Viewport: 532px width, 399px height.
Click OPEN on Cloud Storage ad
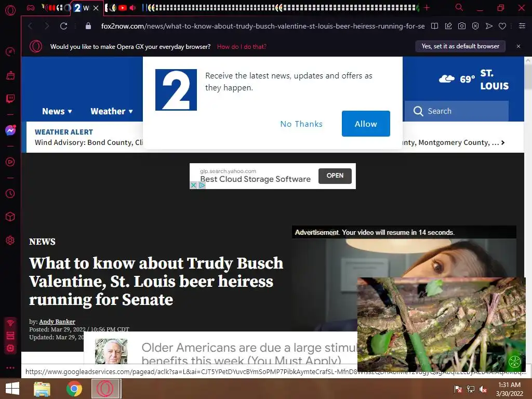(335, 176)
